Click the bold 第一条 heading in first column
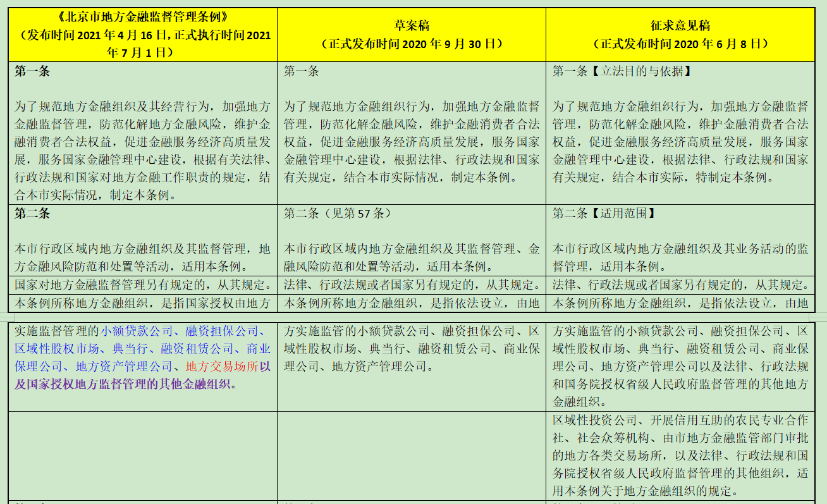The image size is (827, 504). (33, 71)
